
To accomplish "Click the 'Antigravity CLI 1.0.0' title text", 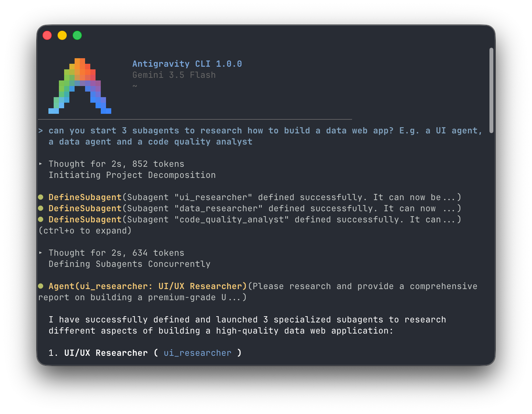I will [x=187, y=64].
